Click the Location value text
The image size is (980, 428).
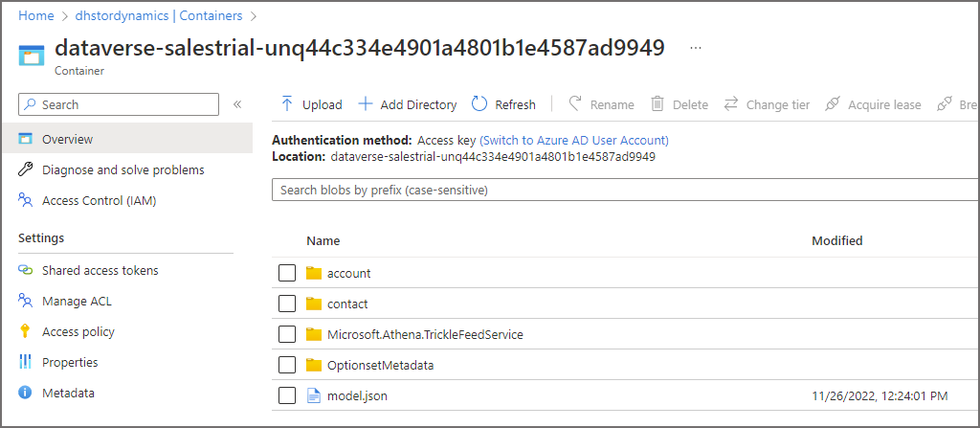pos(493,156)
